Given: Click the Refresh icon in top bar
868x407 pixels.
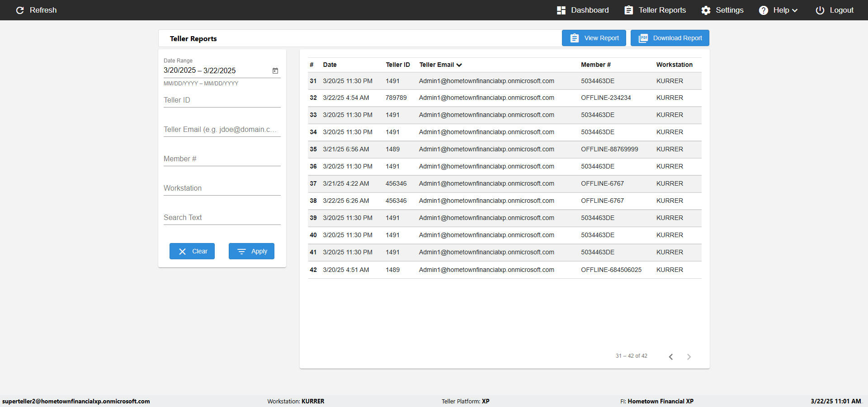Looking at the screenshot, I should coord(20,10).
